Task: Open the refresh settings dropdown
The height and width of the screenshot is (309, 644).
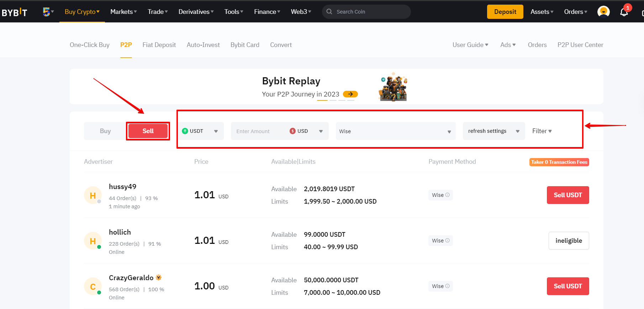Action: tap(494, 131)
